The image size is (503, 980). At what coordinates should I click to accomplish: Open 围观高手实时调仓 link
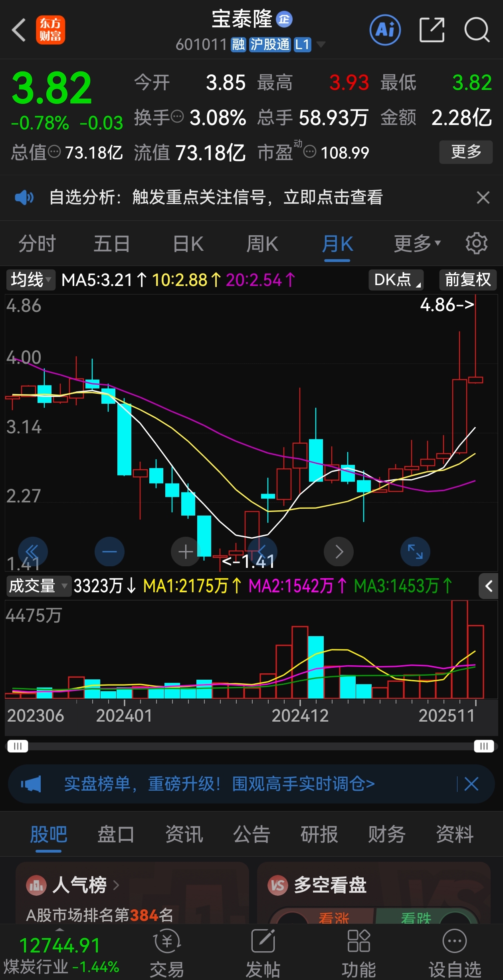(303, 784)
